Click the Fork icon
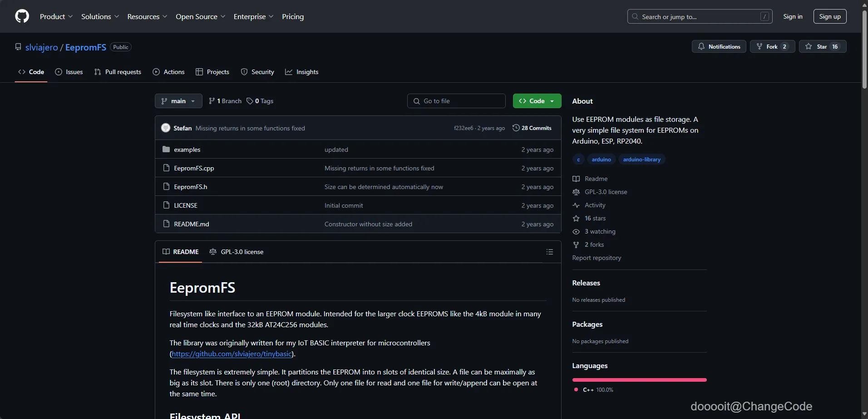Screen dimensions: 868x419 [759, 46]
